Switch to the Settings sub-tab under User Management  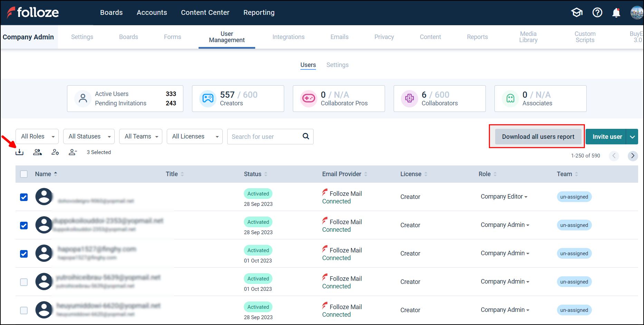337,65
